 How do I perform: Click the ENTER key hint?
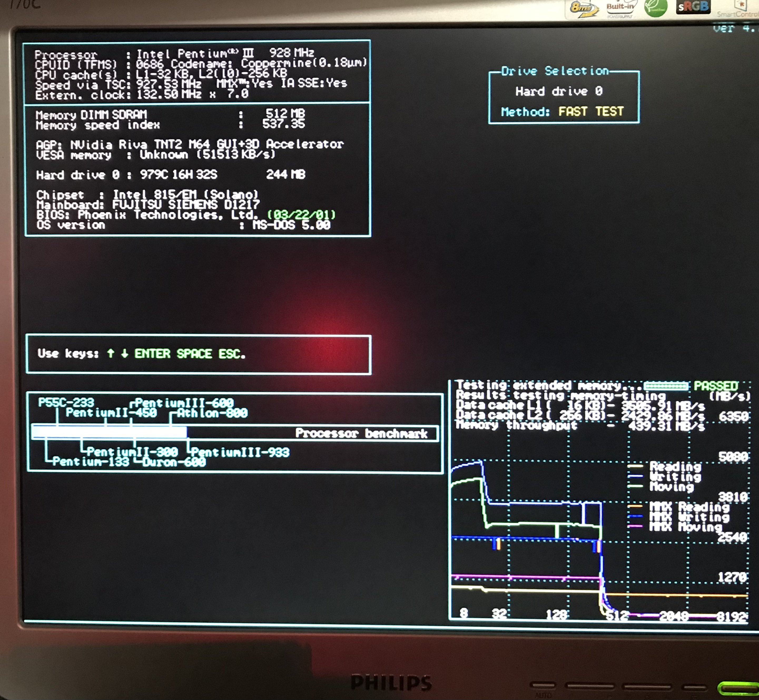(x=152, y=353)
